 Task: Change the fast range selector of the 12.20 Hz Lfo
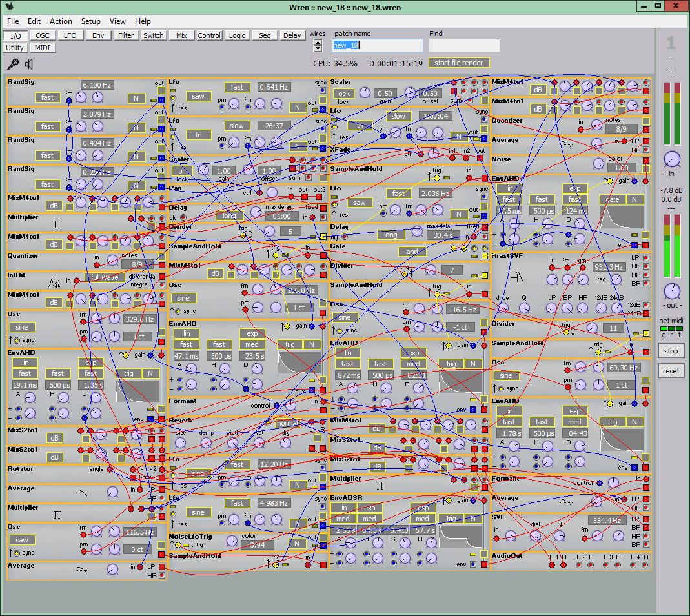pos(237,464)
